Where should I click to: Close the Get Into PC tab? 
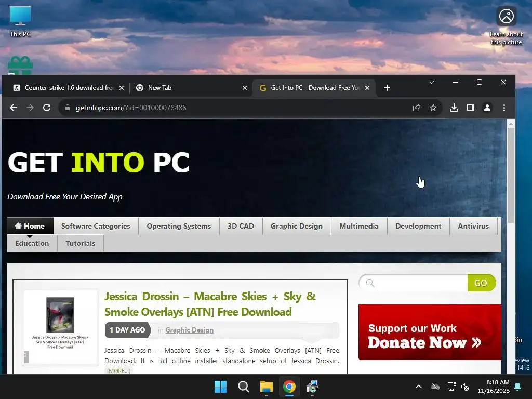pyautogui.click(x=367, y=88)
